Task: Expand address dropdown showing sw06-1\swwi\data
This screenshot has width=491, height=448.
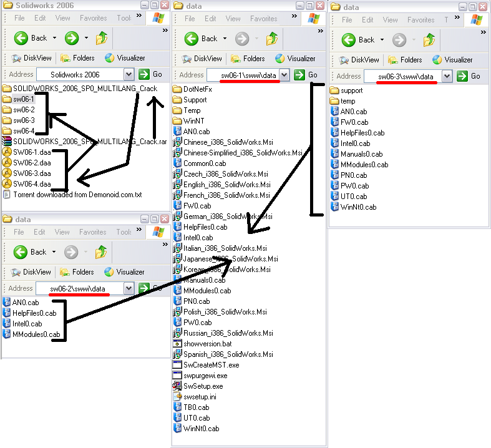Action: 284,75
